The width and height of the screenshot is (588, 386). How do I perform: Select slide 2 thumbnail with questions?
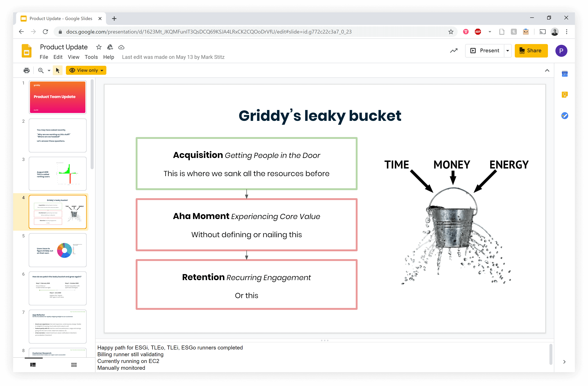pos(57,135)
